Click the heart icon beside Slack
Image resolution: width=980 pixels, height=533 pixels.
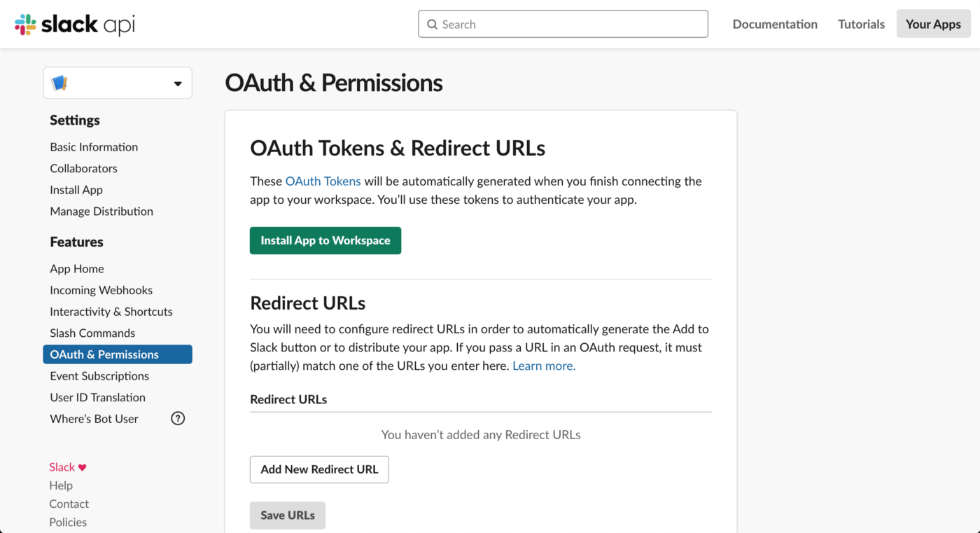(83, 468)
